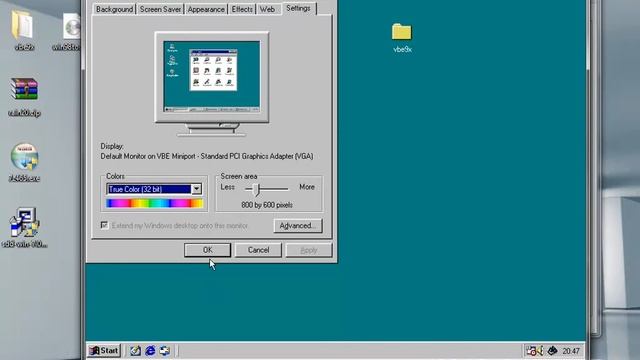
Task: Toggle Extend my Windows desktop checkbox
Action: coord(104,225)
